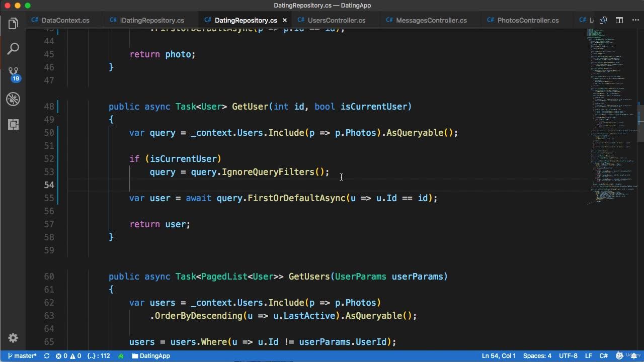Click the GetUser method name on line 48
Viewport: 644px width, 362px height.
250,107
